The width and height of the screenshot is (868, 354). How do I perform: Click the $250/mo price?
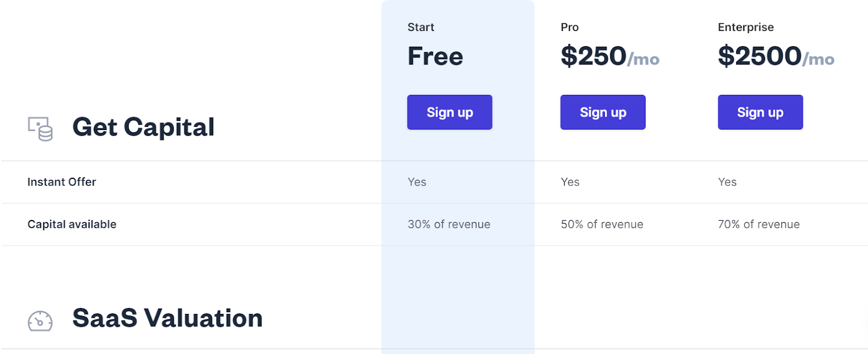[x=609, y=56]
